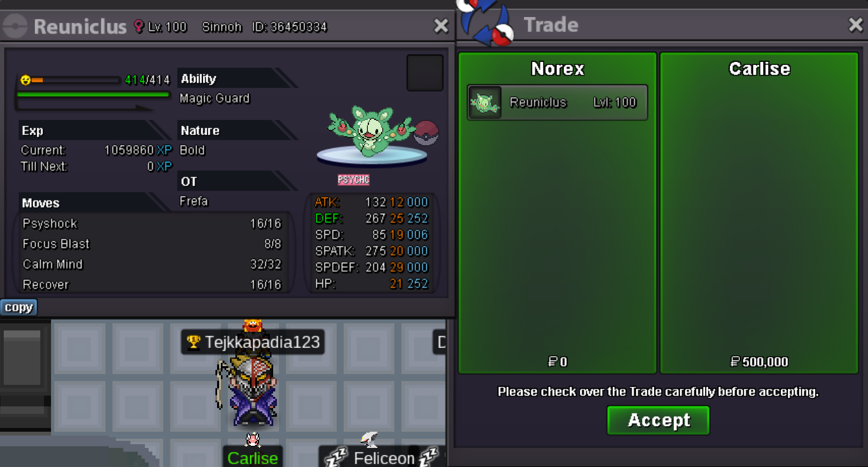Click the Reuniclus icon in Norex's trade list
This screenshot has width=868, height=467.
click(x=484, y=103)
